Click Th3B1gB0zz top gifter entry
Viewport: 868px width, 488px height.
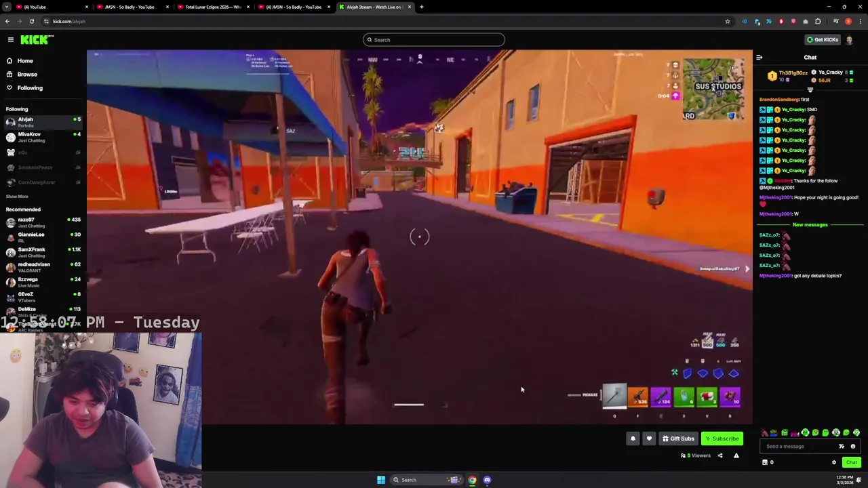point(788,76)
